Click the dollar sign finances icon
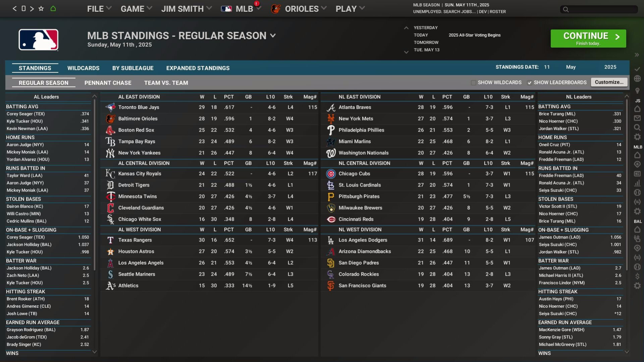The width and height of the screenshot is (644, 362). tap(637, 276)
